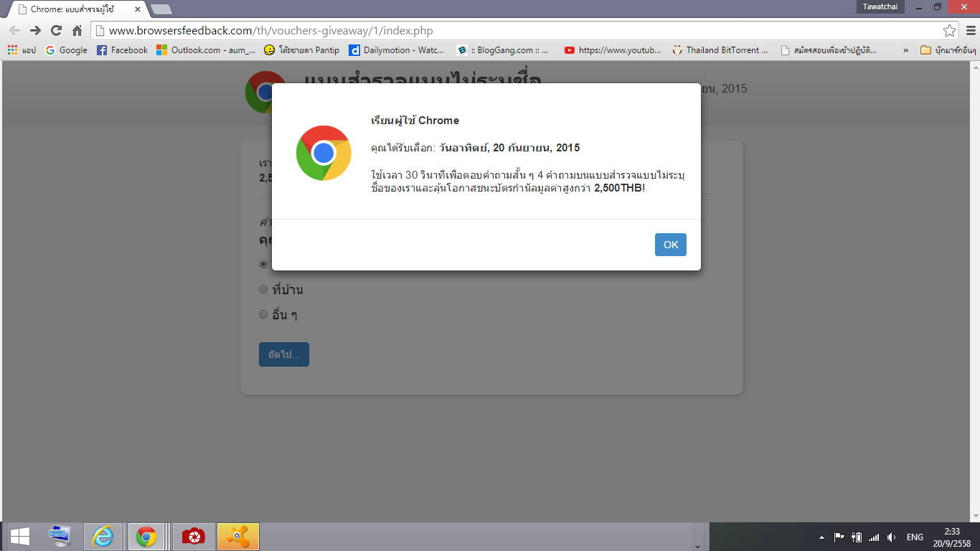Go forward to the next page
980x551 pixels.
(x=35, y=31)
